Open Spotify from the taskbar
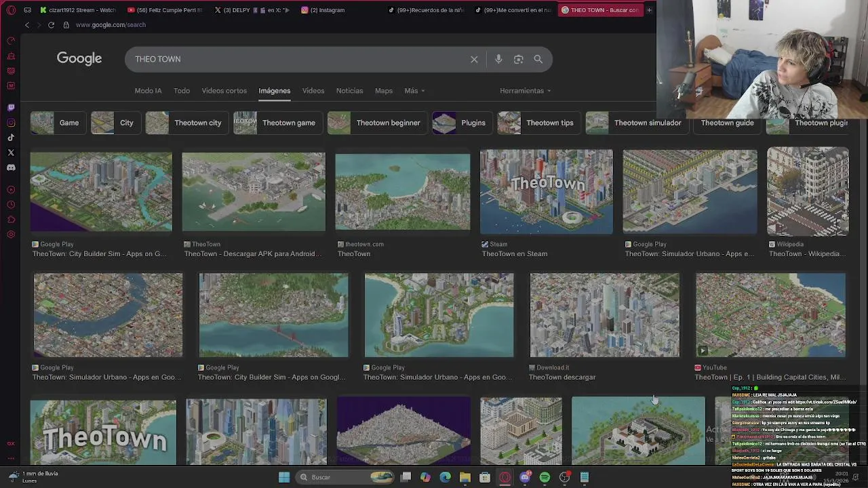Viewport: 868px width, 488px height. (x=545, y=477)
